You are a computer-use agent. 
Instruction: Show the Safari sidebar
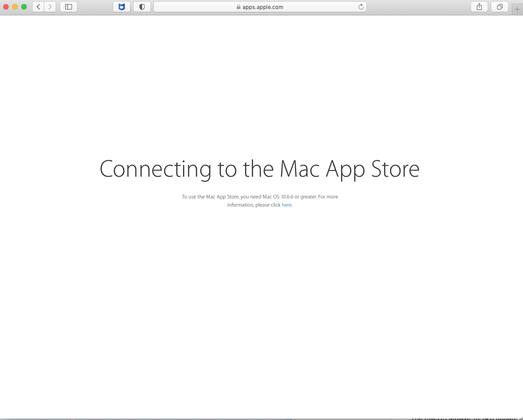tap(68, 7)
